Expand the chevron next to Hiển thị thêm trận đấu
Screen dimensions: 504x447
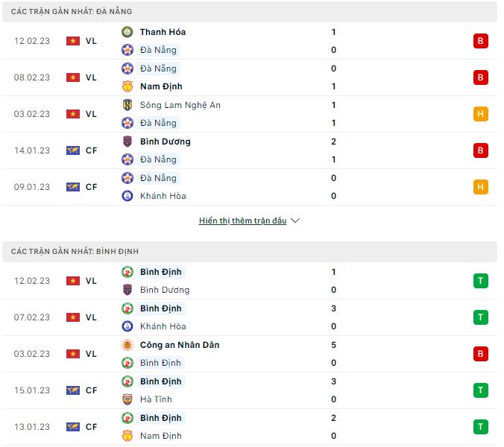click(294, 221)
